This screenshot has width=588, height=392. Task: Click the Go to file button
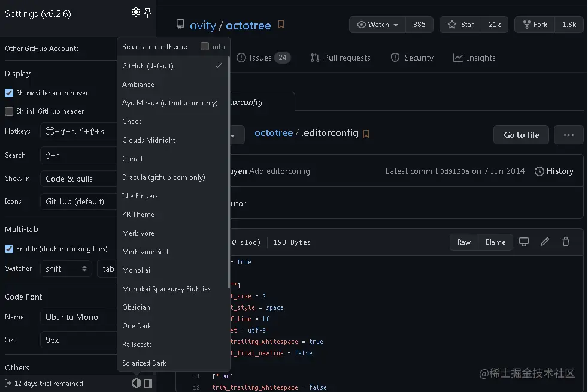pos(522,135)
